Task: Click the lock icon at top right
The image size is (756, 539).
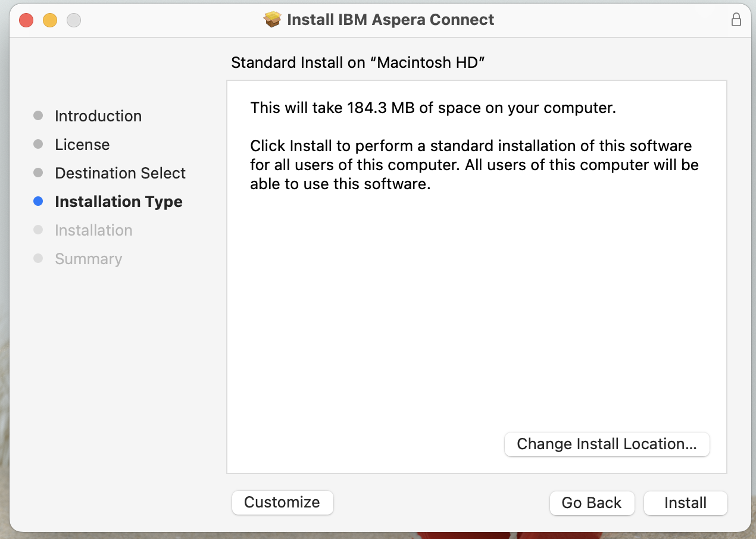Action: click(736, 19)
